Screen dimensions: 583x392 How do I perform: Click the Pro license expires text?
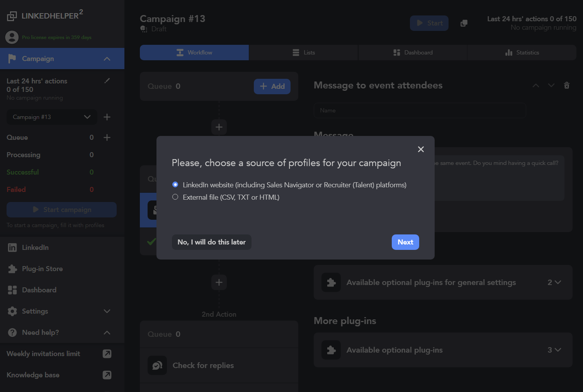tap(57, 37)
